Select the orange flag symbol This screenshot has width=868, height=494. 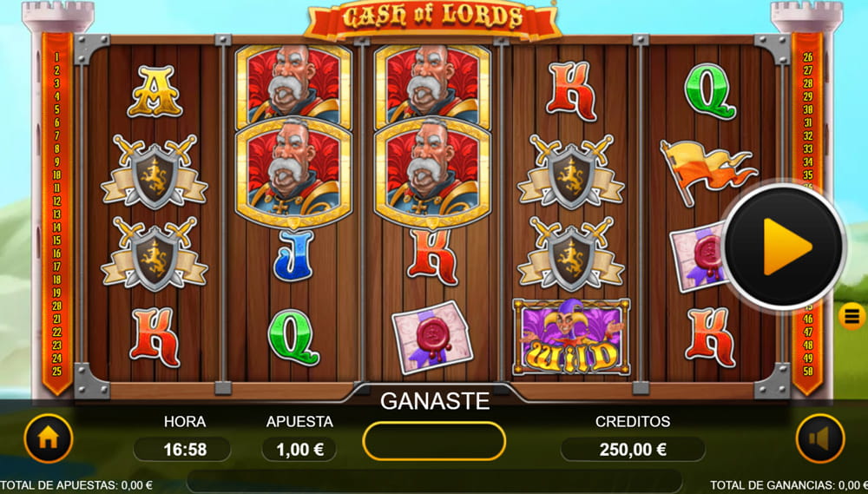click(x=707, y=170)
